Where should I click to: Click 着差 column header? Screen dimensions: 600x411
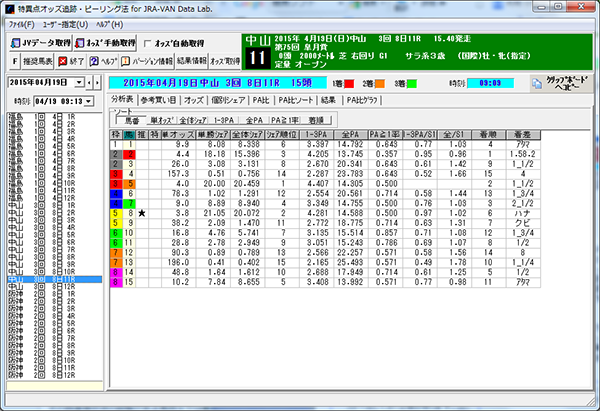[x=523, y=135]
